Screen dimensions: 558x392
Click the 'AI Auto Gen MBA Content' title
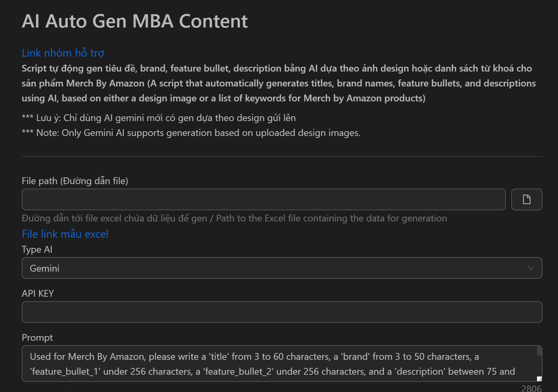click(x=135, y=21)
